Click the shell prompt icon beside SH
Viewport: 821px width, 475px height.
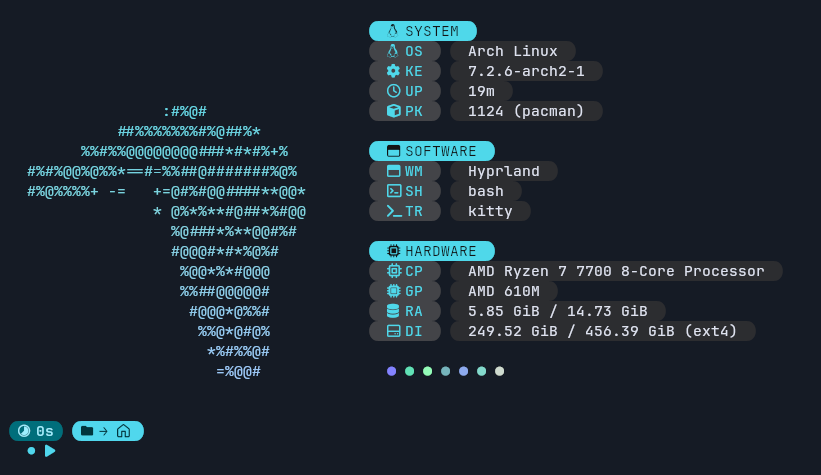pyautogui.click(x=393, y=191)
